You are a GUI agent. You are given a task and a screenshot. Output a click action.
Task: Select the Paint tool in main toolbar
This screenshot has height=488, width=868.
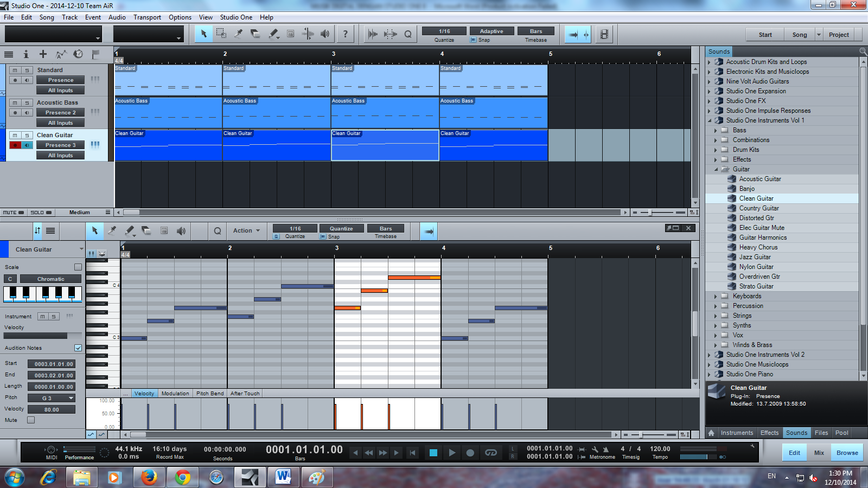tap(273, 34)
